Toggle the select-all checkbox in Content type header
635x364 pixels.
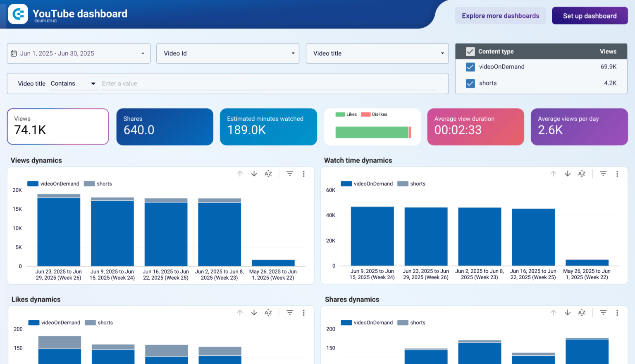[470, 51]
